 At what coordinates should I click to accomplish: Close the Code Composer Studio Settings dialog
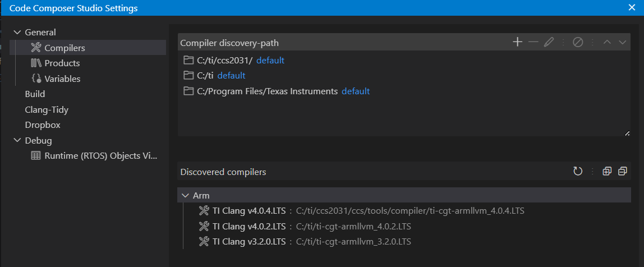pyautogui.click(x=632, y=8)
